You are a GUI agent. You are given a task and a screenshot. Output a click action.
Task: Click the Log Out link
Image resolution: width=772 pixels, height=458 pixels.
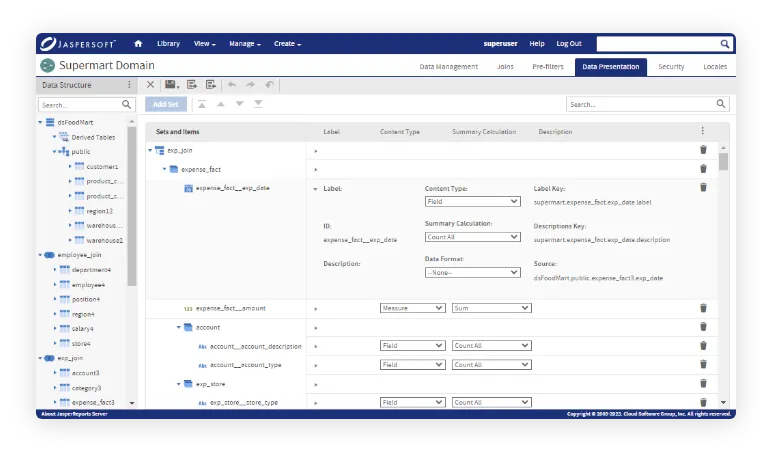569,43
